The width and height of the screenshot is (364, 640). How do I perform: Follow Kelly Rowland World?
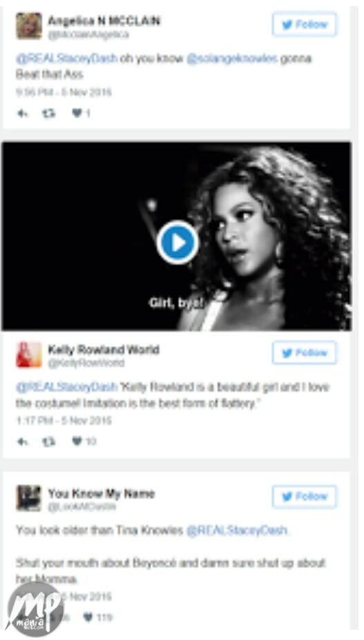point(305,352)
